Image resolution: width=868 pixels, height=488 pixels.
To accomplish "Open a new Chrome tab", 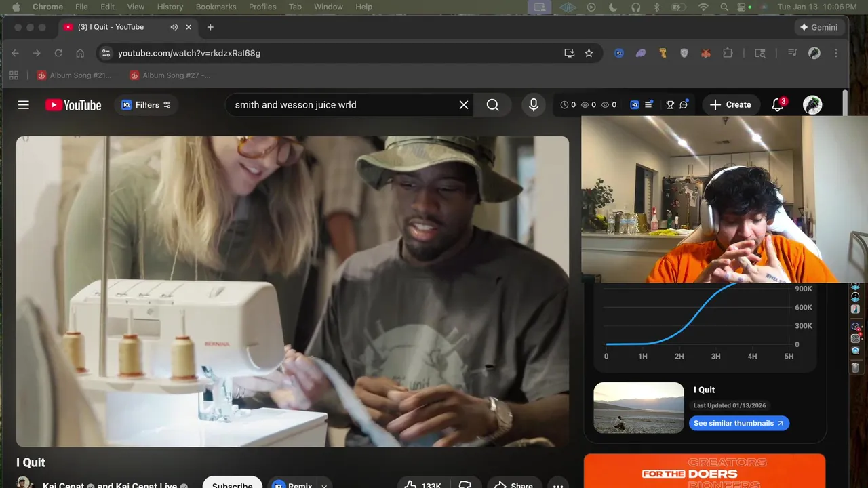I will pyautogui.click(x=210, y=27).
